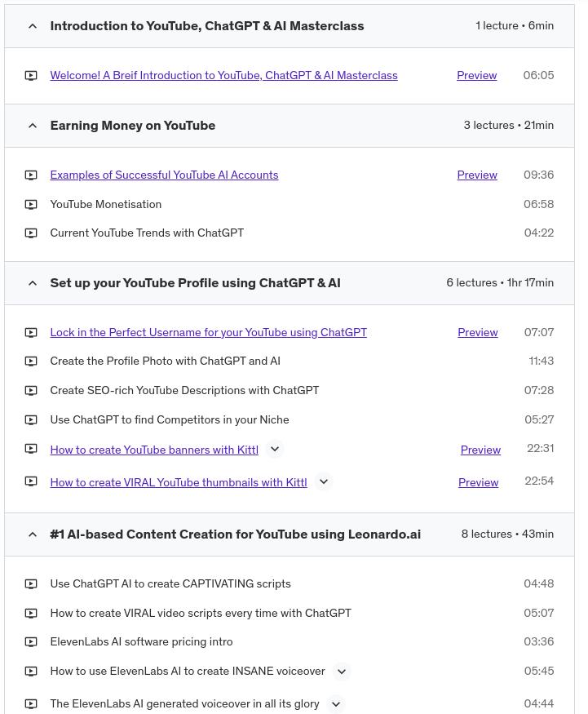Click Preview for YouTube banners with Kittl
588x714 pixels.
(x=480, y=450)
